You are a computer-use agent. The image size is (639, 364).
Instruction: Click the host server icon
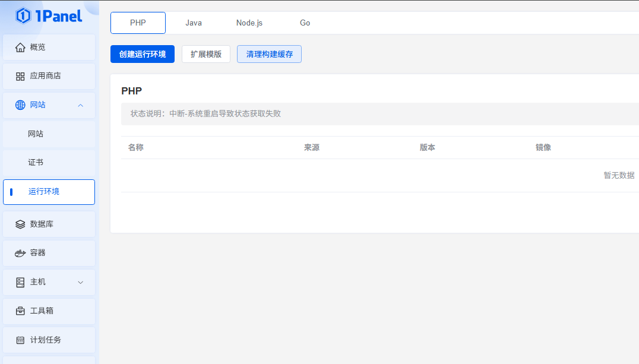tap(20, 282)
